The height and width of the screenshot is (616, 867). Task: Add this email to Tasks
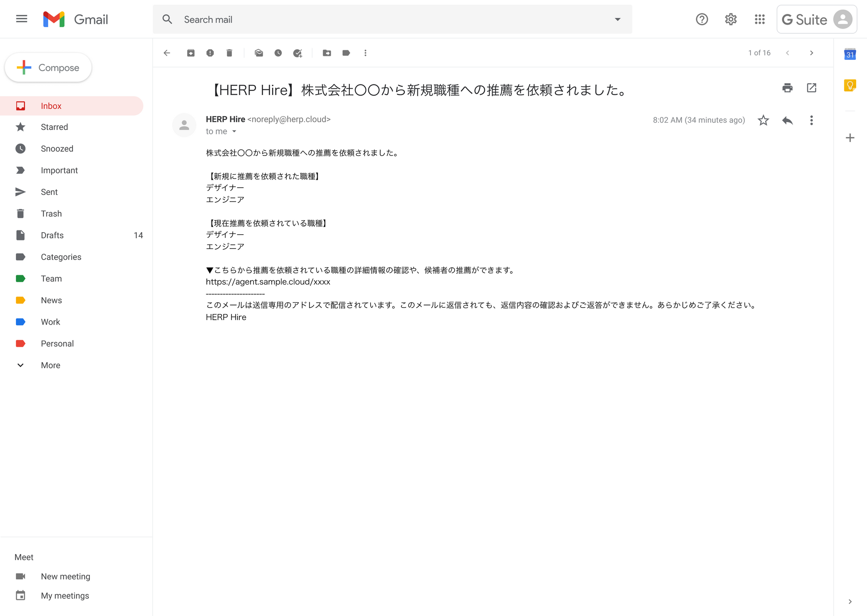297,53
